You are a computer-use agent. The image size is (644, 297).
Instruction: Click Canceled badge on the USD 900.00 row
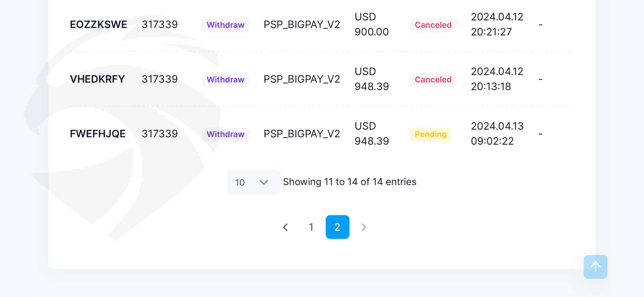tap(433, 25)
